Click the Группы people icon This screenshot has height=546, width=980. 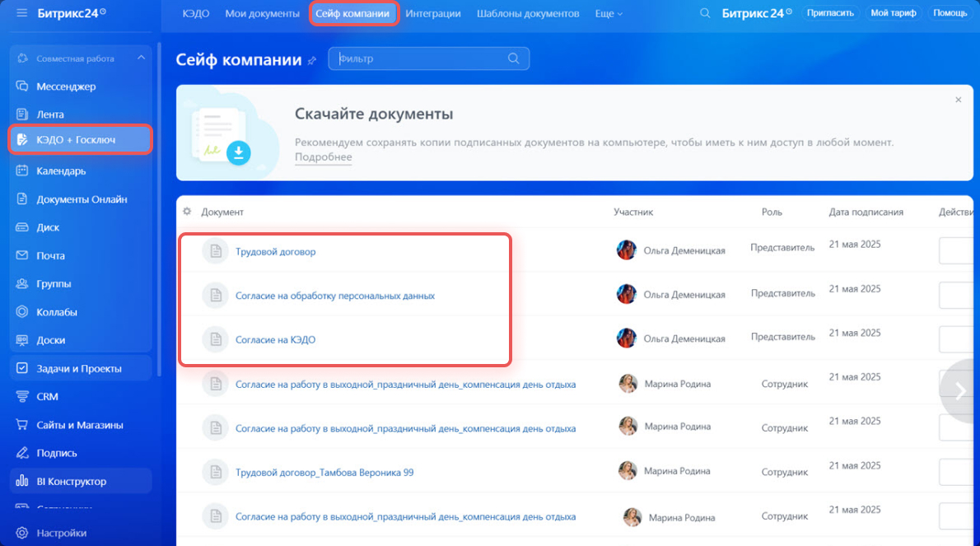pyautogui.click(x=22, y=283)
